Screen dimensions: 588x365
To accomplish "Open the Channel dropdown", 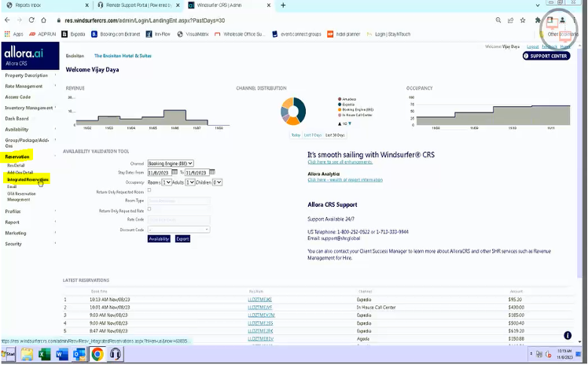I will (171, 164).
